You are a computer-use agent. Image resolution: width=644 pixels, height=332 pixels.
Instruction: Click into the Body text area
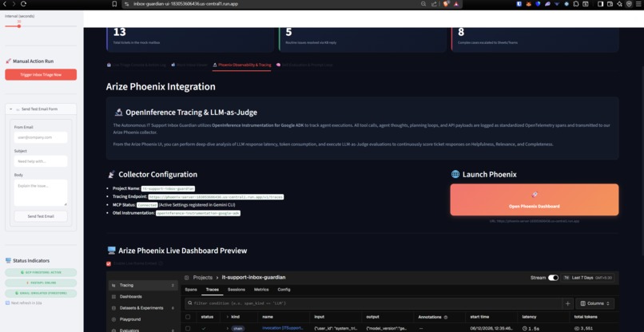click(x=41, y=192)
